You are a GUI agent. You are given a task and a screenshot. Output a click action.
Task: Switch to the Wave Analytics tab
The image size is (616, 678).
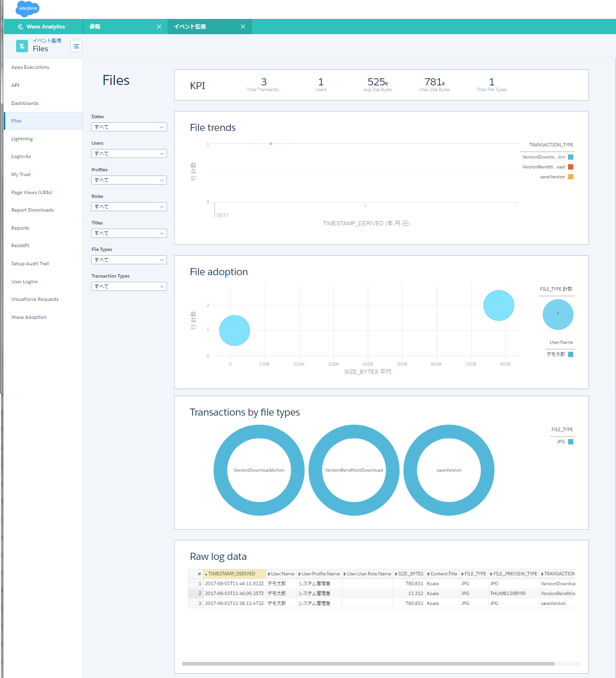point(43,27)
